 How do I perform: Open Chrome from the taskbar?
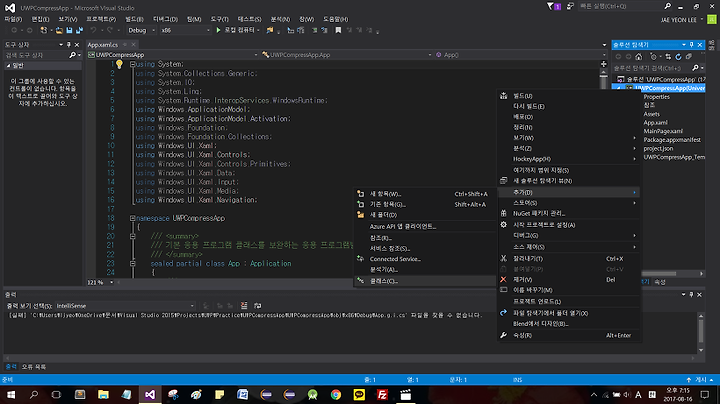(336, 394)
